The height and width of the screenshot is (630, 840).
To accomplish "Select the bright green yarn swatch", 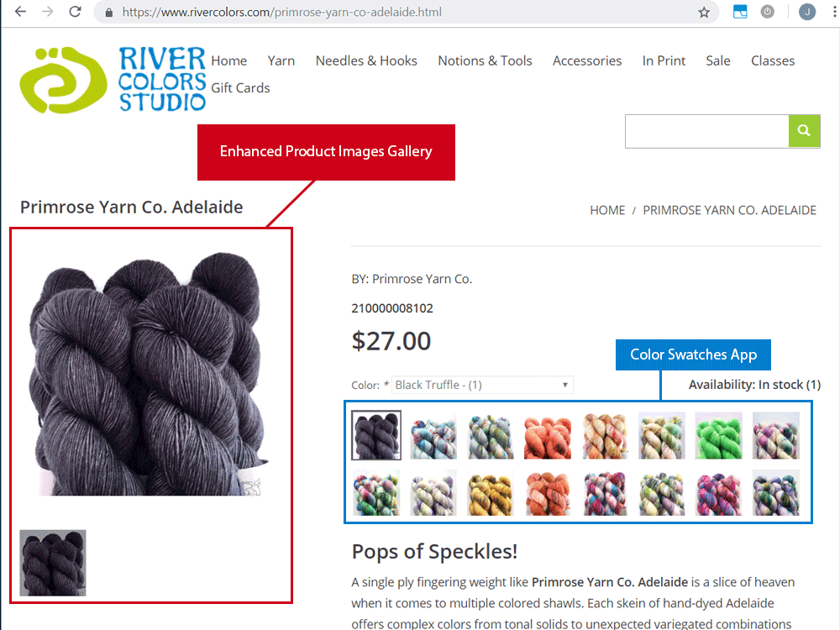I will [x=718, y=435].
